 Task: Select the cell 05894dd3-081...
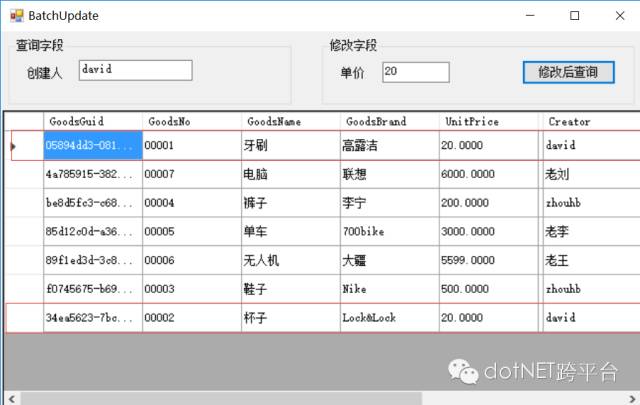point(93,145)
